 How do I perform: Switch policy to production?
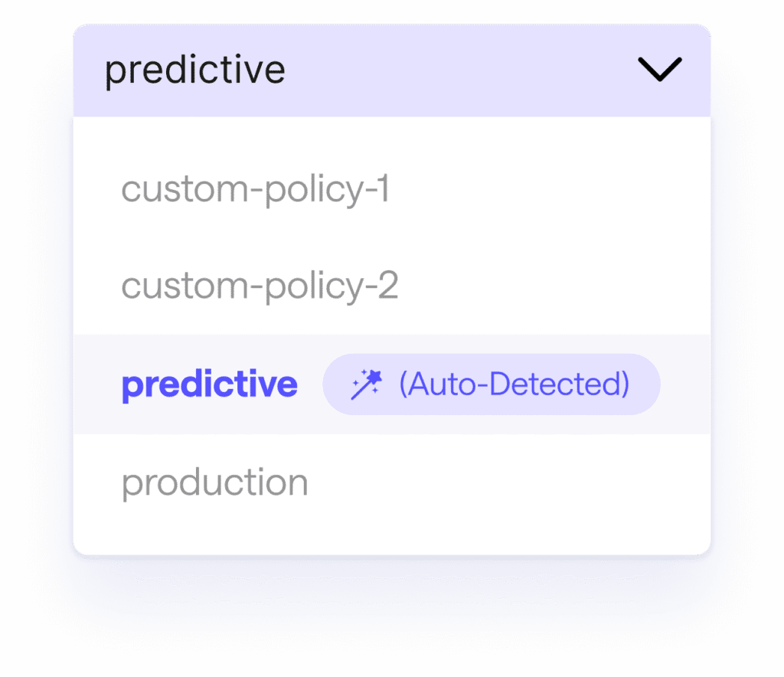click(214, 482)
